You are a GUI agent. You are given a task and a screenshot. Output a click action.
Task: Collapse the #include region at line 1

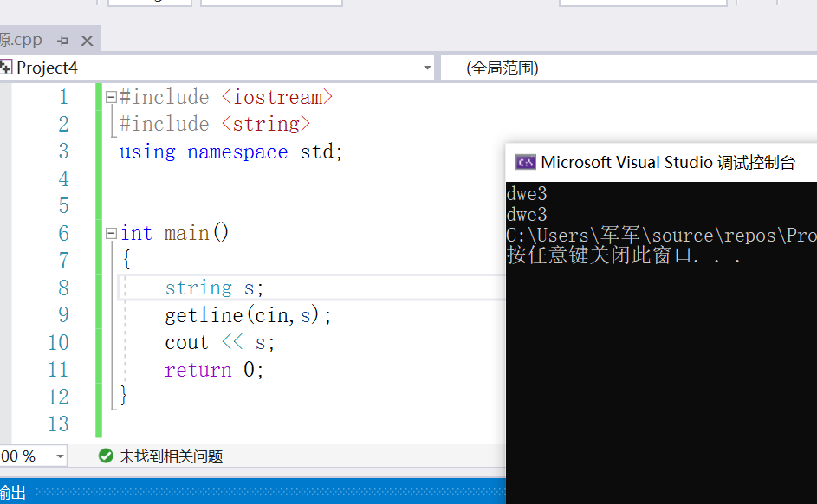pyautogui.click(x=109, y=97)
